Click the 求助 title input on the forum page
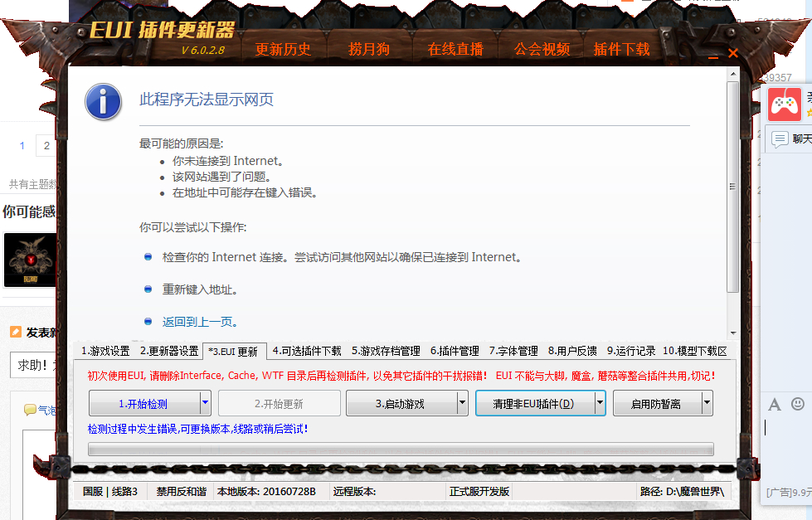Viewport: 812px width, 520px height. coord(33,365)
